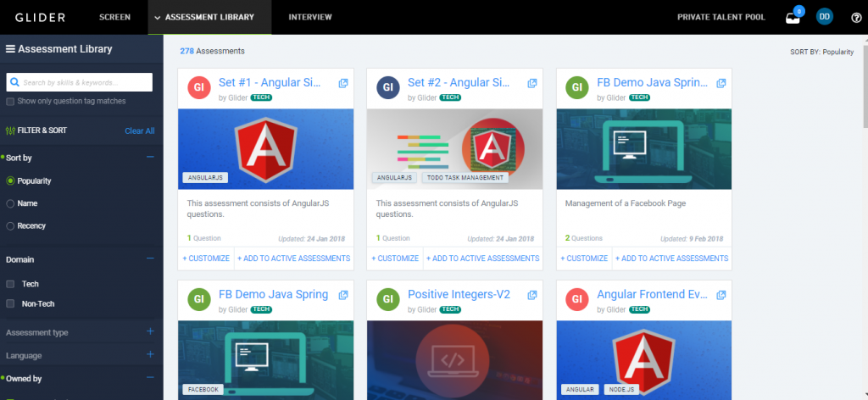Toggle Show only question tag matches
This screenshot has height=400, width=868.
tap(10, 101)
